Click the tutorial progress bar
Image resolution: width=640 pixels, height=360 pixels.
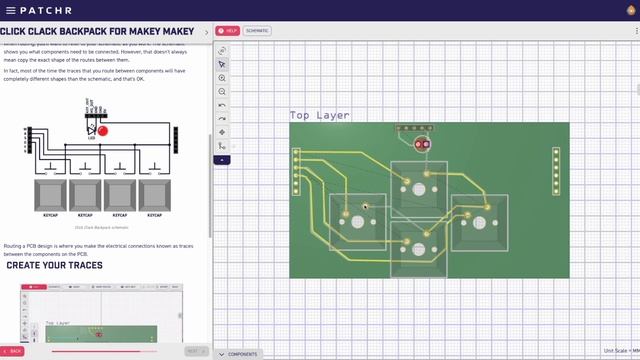click(104, 351)
